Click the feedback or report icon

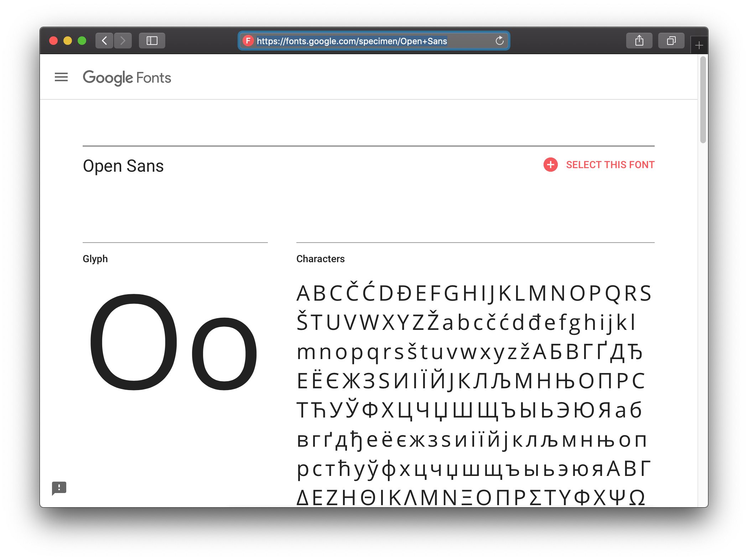click(x=59, y=487)
